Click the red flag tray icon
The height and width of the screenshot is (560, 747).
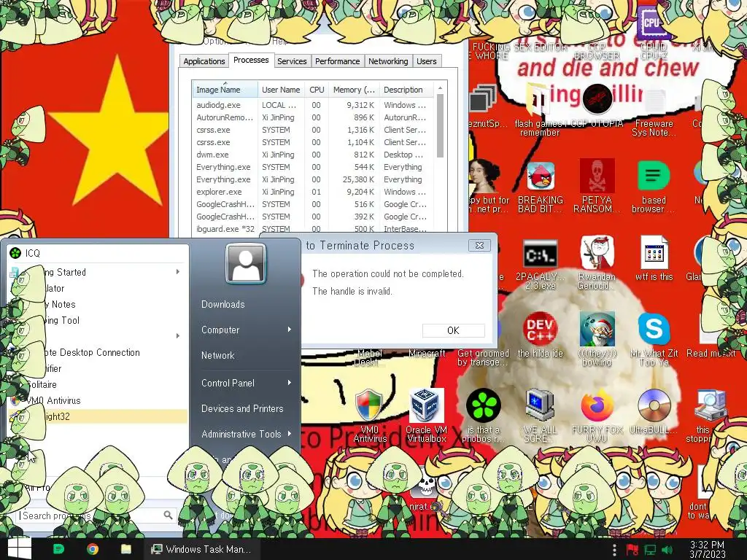coord(632,550)
